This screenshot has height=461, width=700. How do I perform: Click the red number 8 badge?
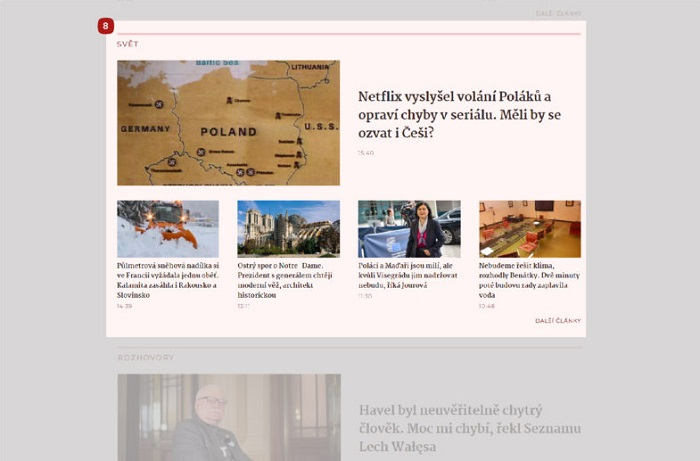(106, 26)
